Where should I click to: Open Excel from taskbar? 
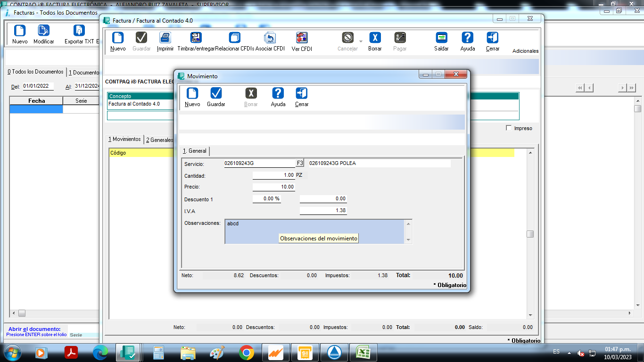(363, 352)
